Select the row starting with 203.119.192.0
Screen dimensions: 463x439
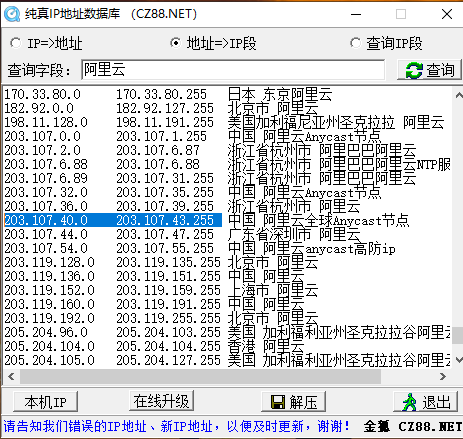(227, 318)
